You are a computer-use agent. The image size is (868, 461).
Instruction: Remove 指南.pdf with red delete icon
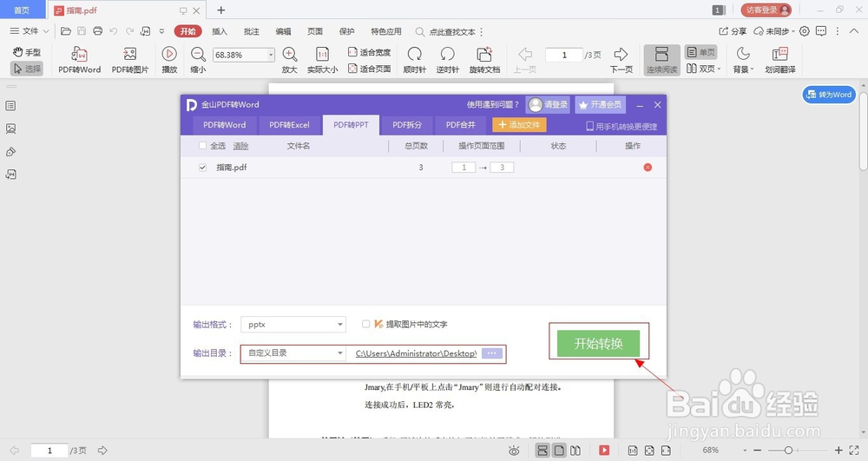(x=648, y=168)
